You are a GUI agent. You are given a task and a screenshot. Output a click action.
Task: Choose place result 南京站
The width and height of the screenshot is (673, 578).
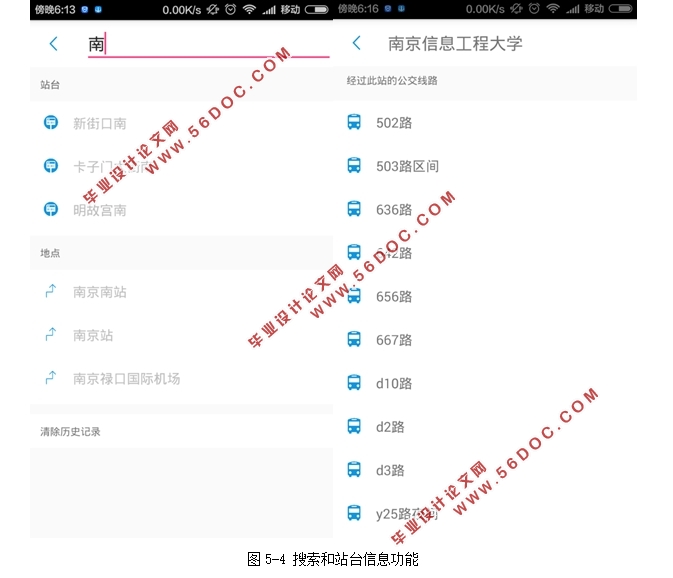93,336
